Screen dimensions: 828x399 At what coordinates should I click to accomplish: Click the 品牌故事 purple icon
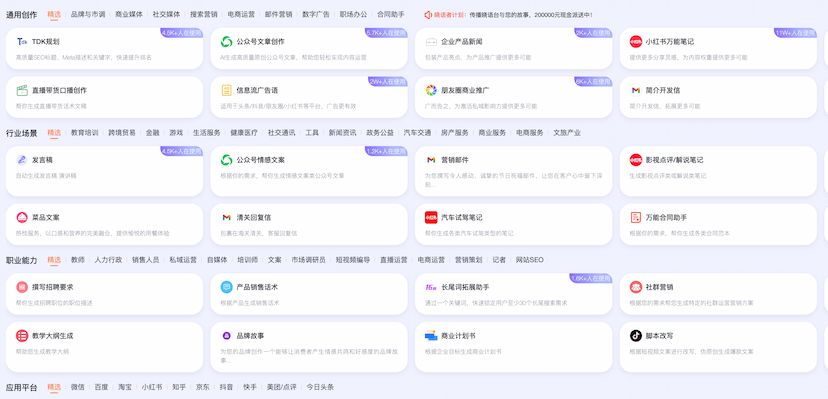[x=227, y=336]
